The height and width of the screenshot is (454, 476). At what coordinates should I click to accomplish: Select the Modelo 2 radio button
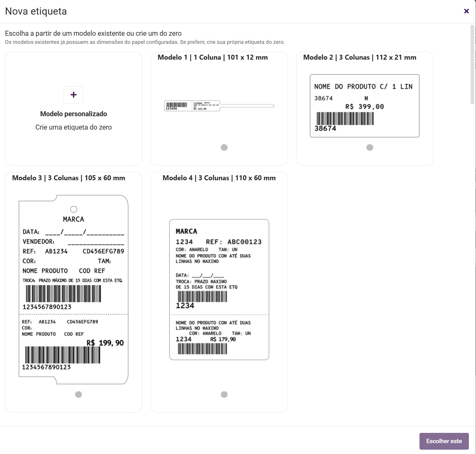pyautogui.click(x=369, y=147)
